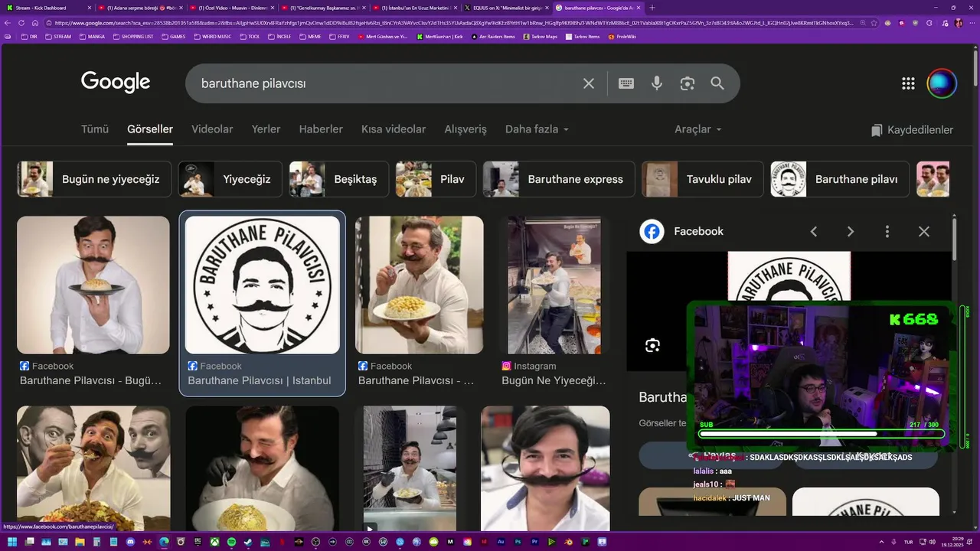Show next image in the preview panel
Image resolution: width=980 pixels, height=551 pixels.
[x=851, y=231]
